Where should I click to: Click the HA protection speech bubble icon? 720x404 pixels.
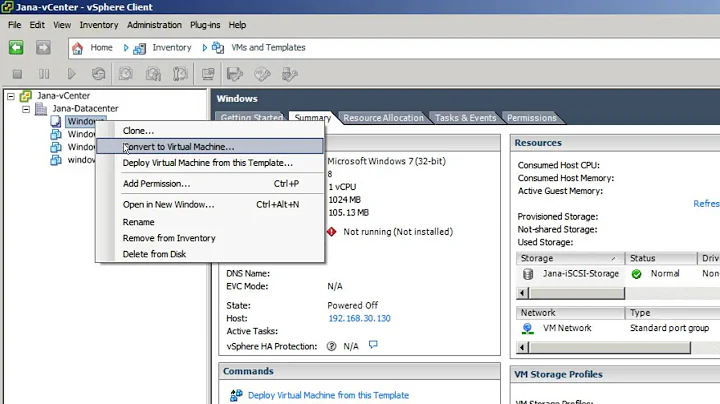tap(373, 344)
